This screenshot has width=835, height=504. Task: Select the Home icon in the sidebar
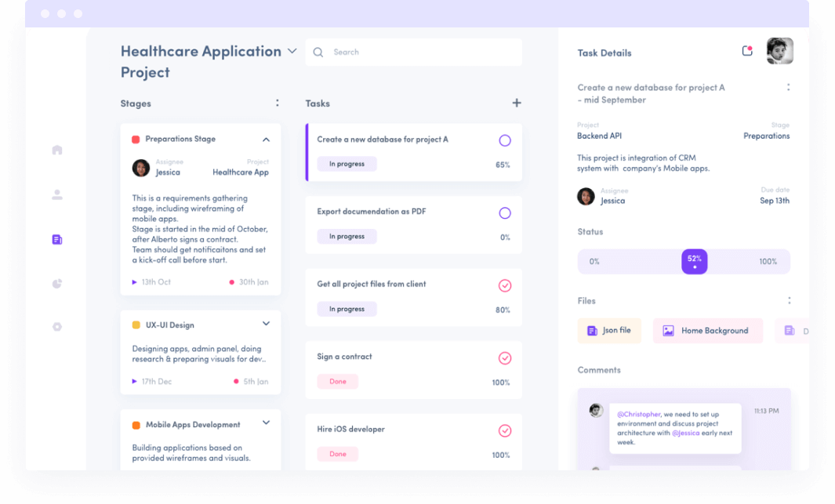(56, 149)
